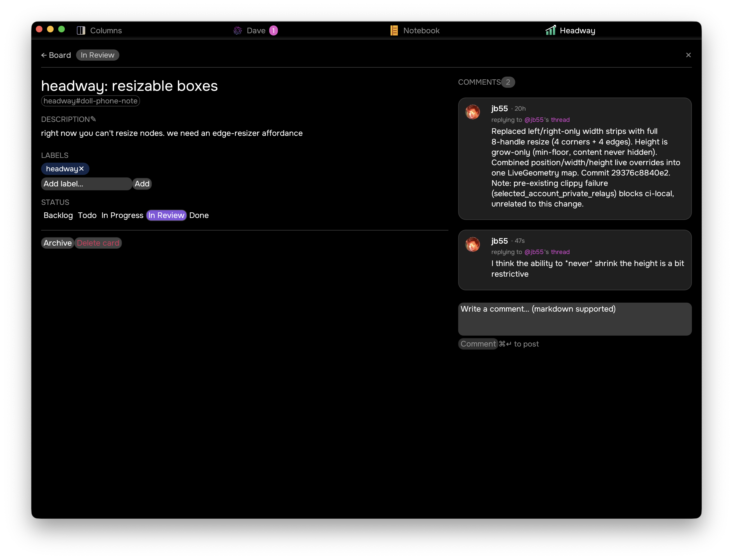Viewport: 733px width, 560px height.
Task: Switch to the Headway tab
Action: click(x=570, y=30)
